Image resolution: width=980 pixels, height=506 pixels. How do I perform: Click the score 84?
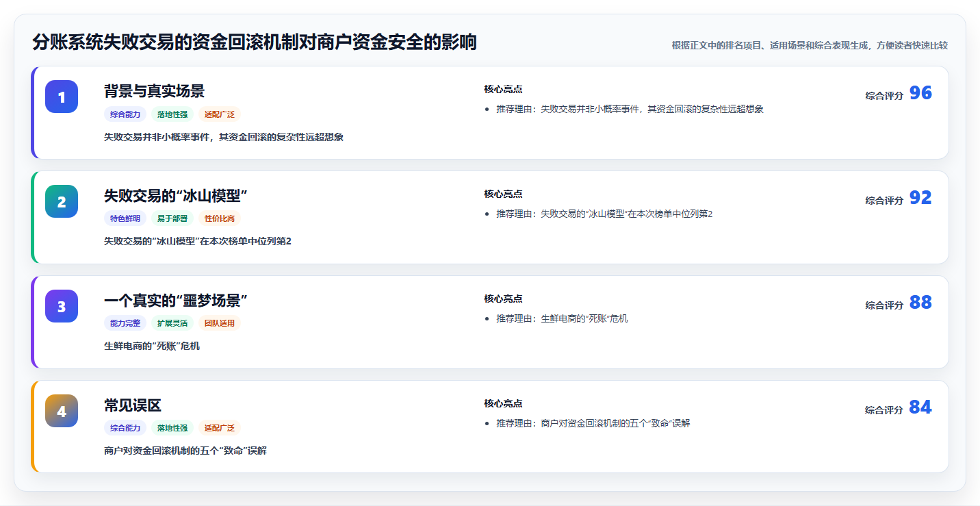(920, 407)
